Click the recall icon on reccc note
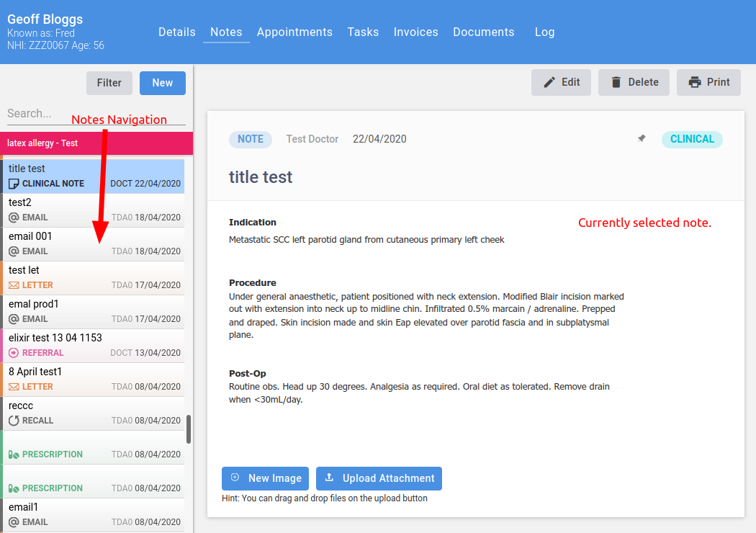The height and width of the screenshot is (533, 756). [x=14, y=421]
